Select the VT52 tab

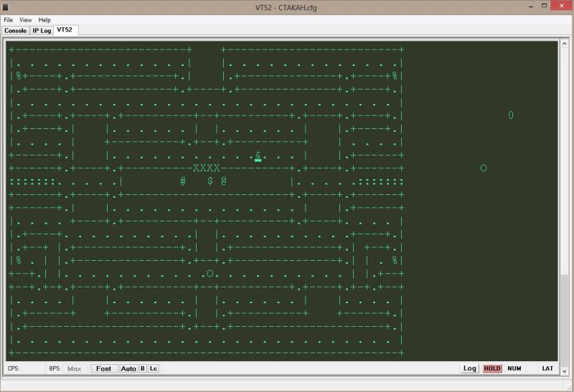65,30
